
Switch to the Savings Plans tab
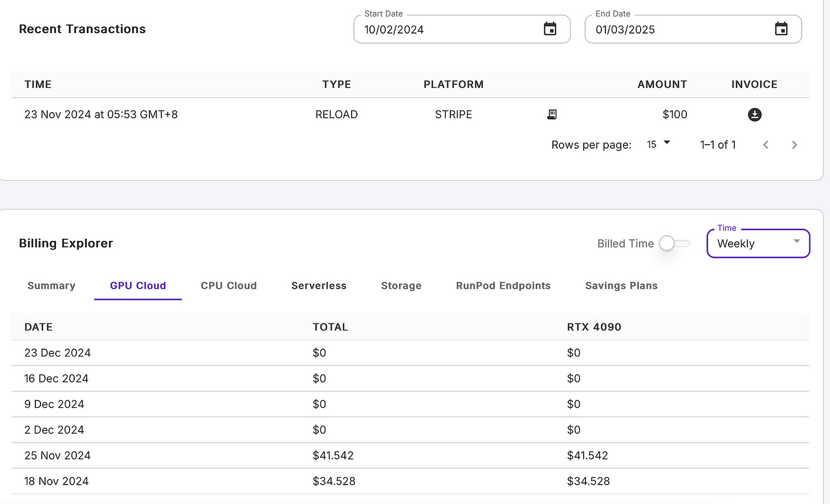(621, 285)
